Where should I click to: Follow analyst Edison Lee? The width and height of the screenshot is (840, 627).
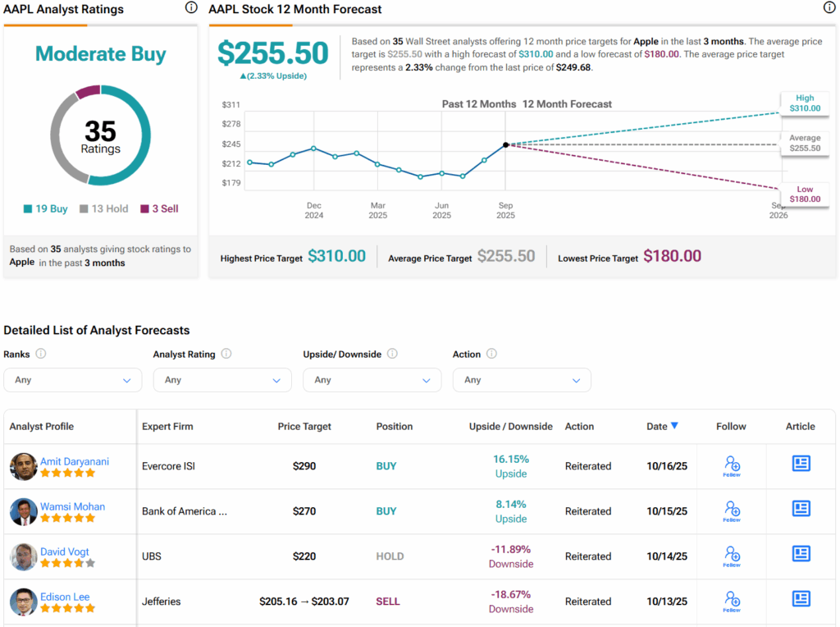pos(732,601)
